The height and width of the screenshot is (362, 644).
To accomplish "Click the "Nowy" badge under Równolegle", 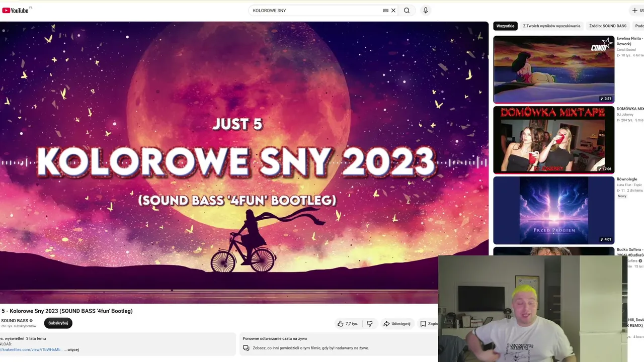I will (x=622, y=196).
